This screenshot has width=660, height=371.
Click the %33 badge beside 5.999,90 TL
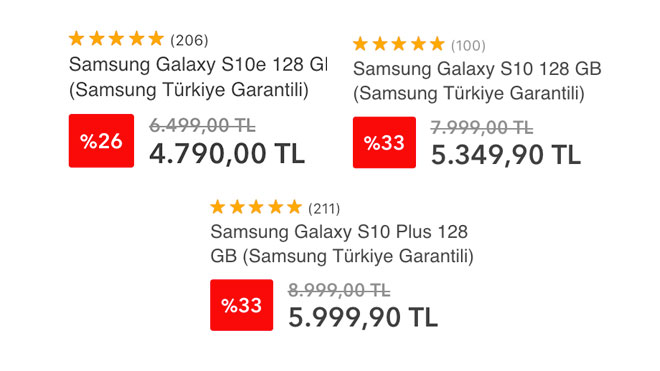(x=242, y=305)
